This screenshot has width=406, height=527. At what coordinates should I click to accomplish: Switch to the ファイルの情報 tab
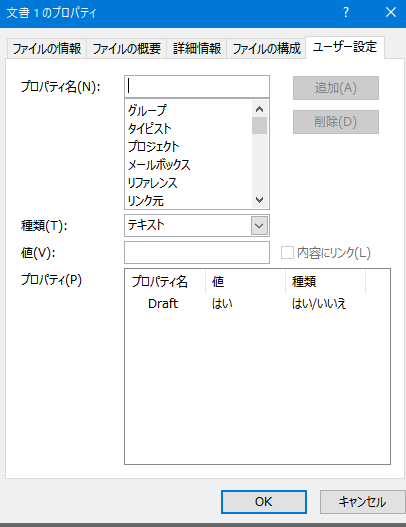(x=47, y=49)
